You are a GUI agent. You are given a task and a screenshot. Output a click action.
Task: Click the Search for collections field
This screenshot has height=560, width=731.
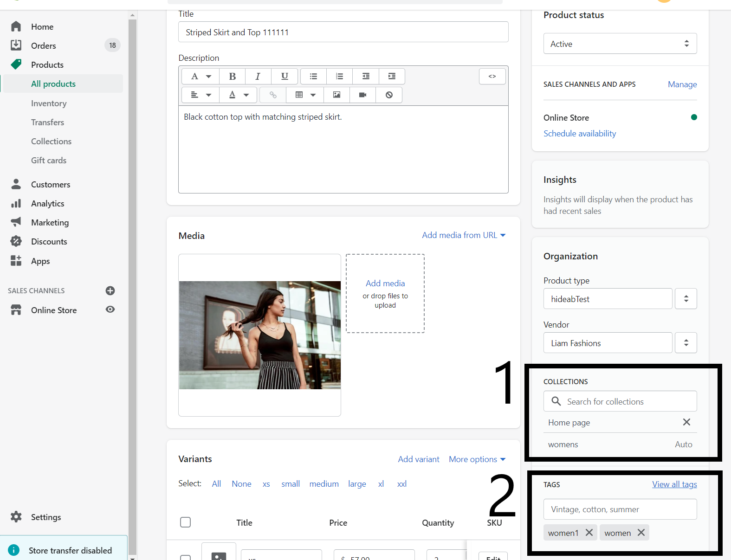[620, 401]
